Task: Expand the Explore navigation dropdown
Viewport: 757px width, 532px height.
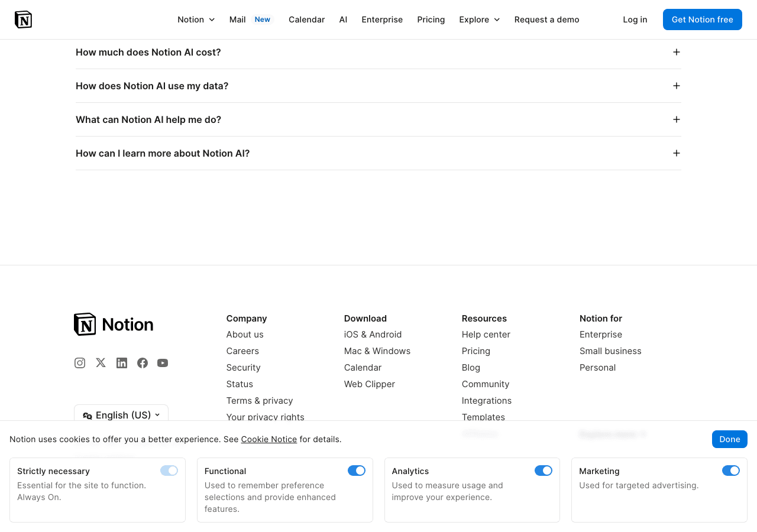Action: pyautogui.click(x=479, y=20)
